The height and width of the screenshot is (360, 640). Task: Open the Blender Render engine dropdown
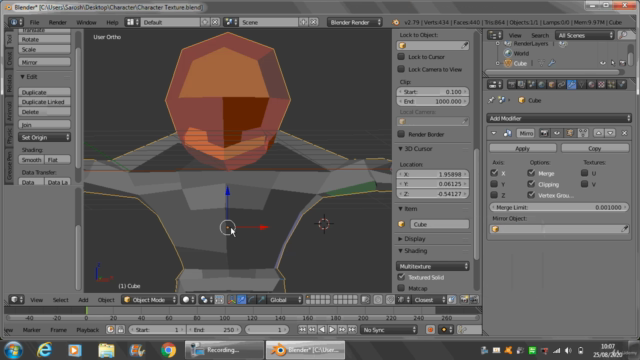[x=355, y=22]
